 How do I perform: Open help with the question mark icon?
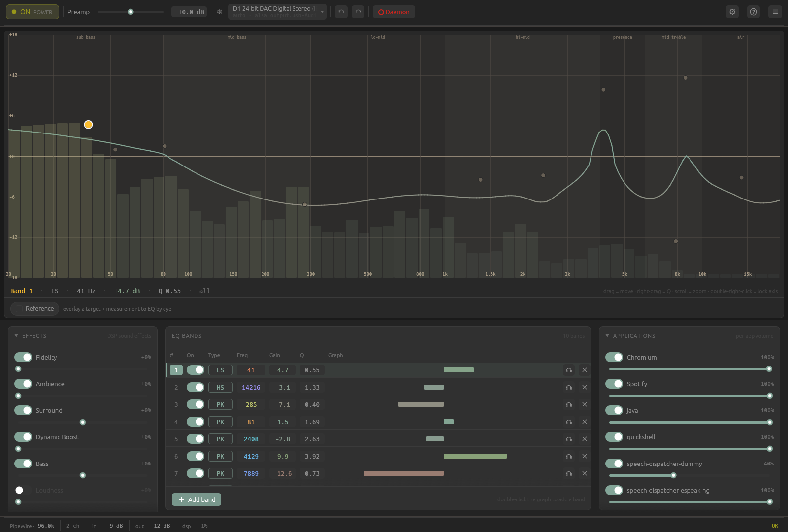point(754,12)
